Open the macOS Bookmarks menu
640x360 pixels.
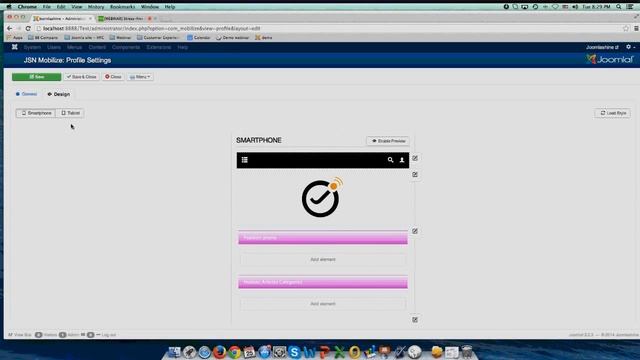tap(122, 7)
